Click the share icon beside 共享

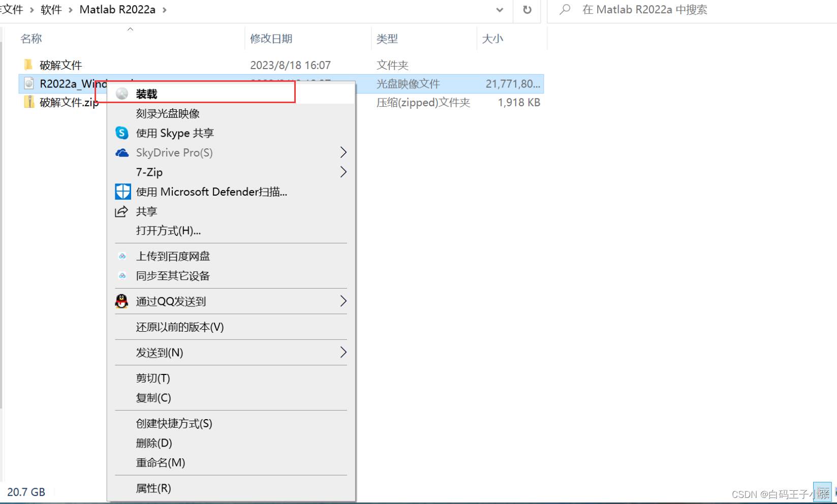121,211
